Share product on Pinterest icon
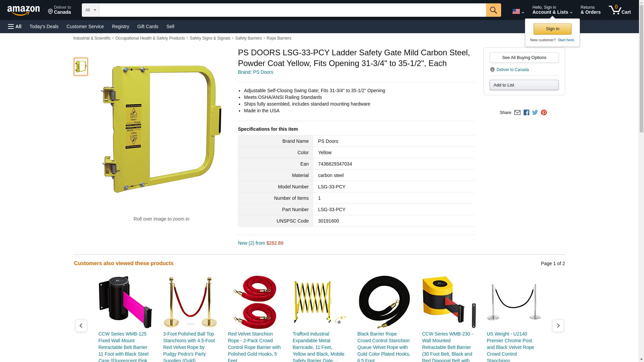Viewport: 644px width, 362px height. [x=544, y=113]
